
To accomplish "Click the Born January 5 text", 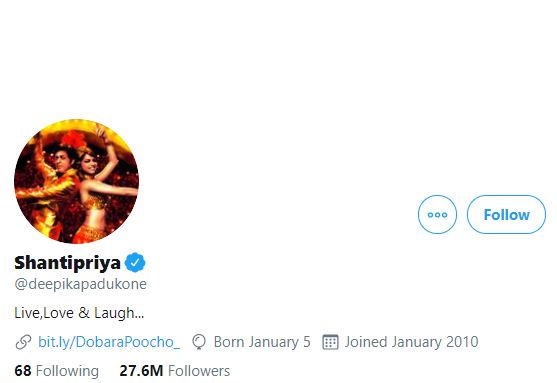I will (x=262, y=342).
